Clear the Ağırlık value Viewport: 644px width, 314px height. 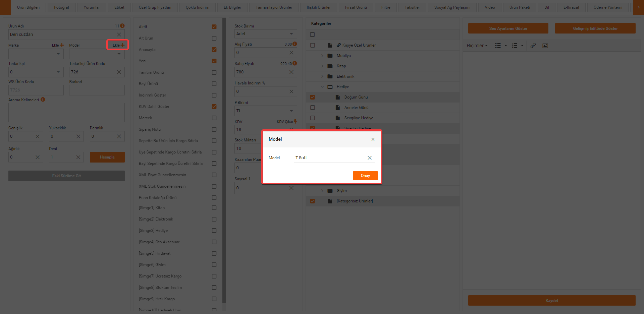tap(38, 157)
